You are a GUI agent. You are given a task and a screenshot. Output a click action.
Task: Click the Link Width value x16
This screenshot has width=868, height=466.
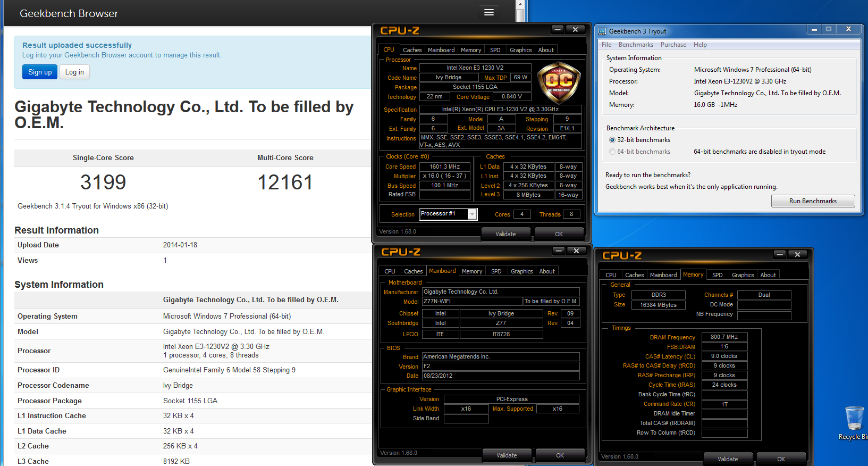466,409
